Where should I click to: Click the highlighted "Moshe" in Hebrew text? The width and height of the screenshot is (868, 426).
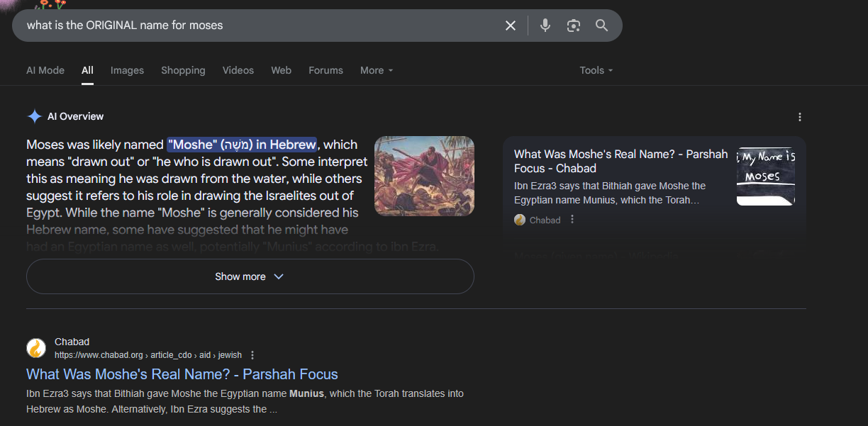click(242, 145)
